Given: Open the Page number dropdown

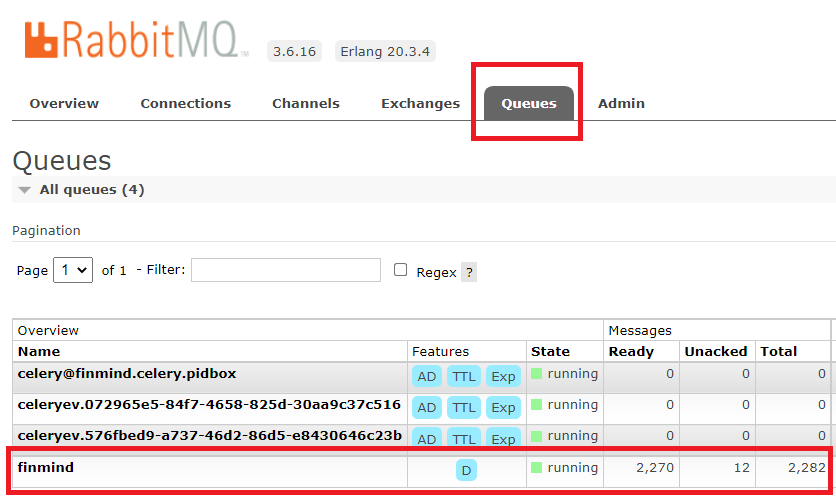Looking at the screenshot, I should pyautogui.click(x=73, y=270).
